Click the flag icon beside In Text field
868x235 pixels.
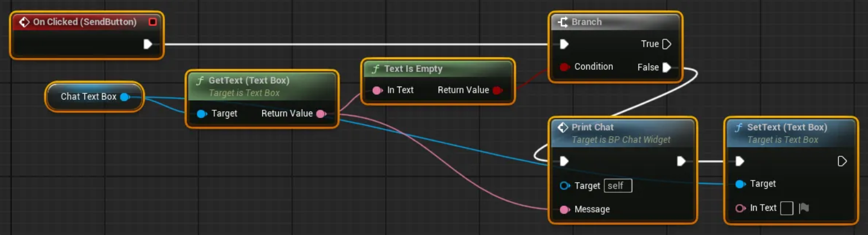[804, 208]
